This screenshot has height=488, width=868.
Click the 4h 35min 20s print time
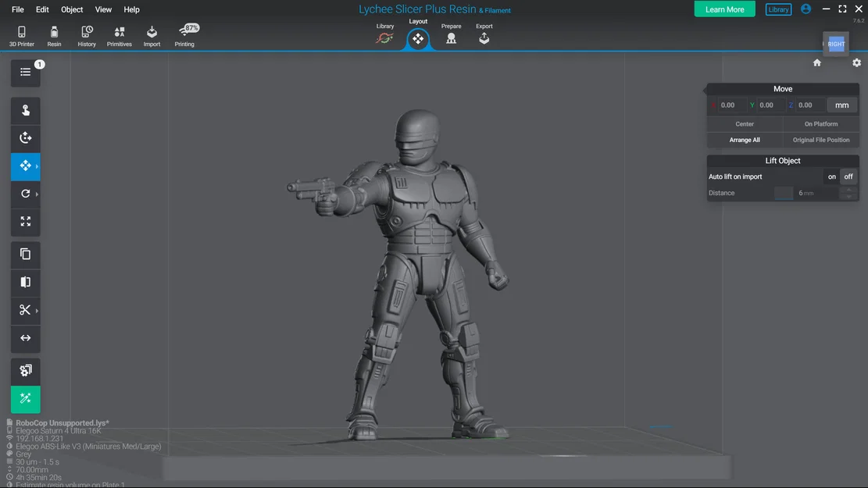39,478
